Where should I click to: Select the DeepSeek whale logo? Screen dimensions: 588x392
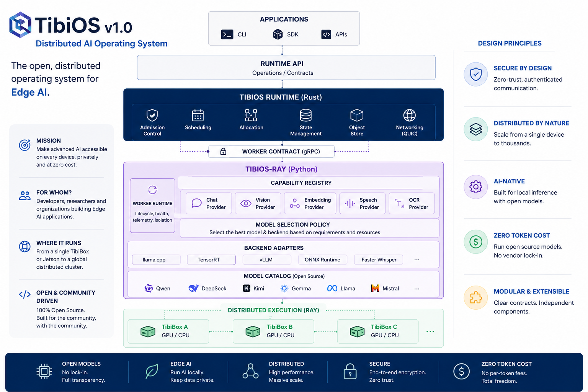point(194,288)
